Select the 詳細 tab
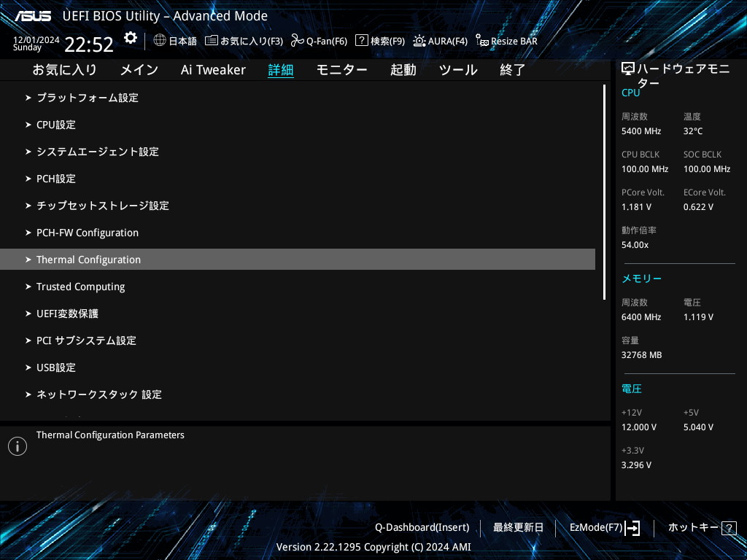This screenshot has width=747, height=560. 281,70
